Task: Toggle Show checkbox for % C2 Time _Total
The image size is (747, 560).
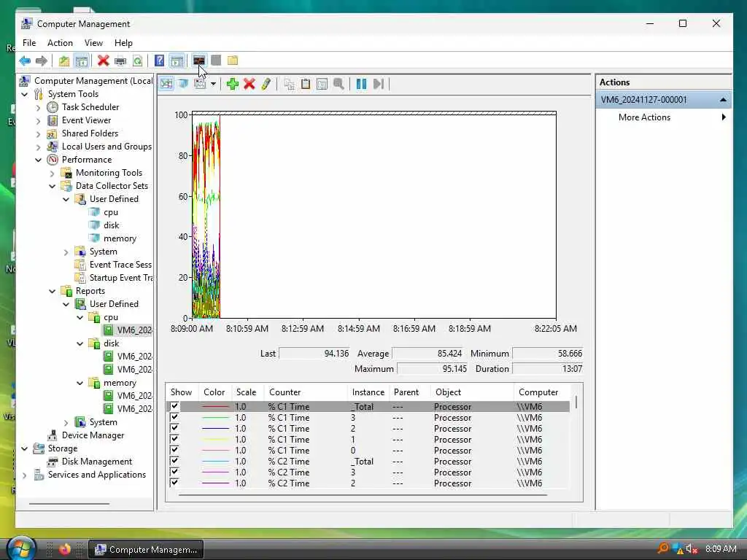Action: 174,461
